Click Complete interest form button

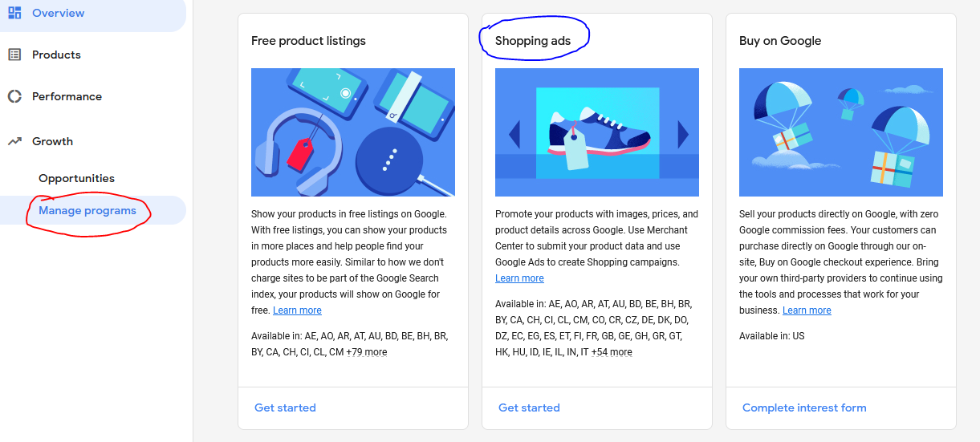[804, 408]
